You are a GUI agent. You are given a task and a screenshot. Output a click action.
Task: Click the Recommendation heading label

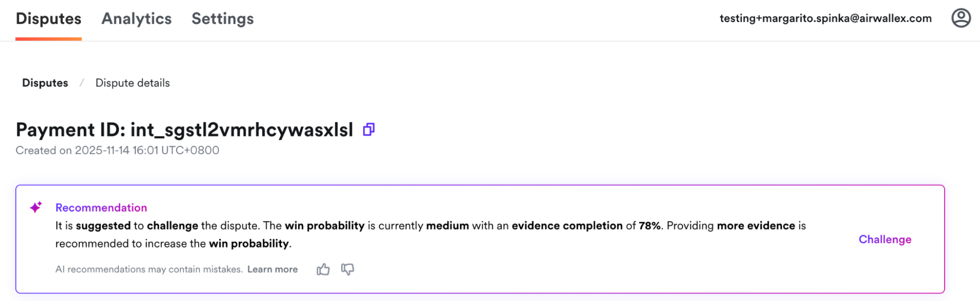click(x=101, y=207)
